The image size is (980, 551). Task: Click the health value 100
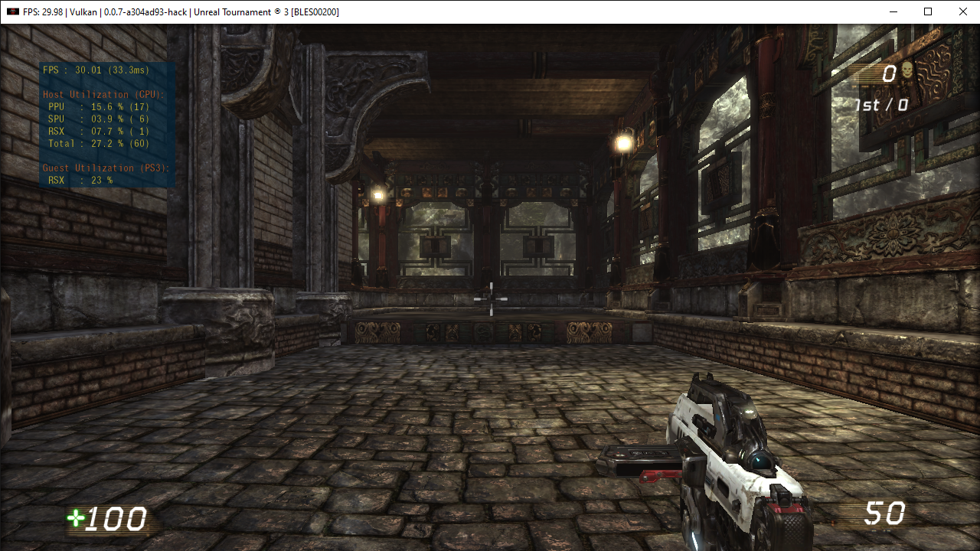pyautogui.click(x=115, y=519)
